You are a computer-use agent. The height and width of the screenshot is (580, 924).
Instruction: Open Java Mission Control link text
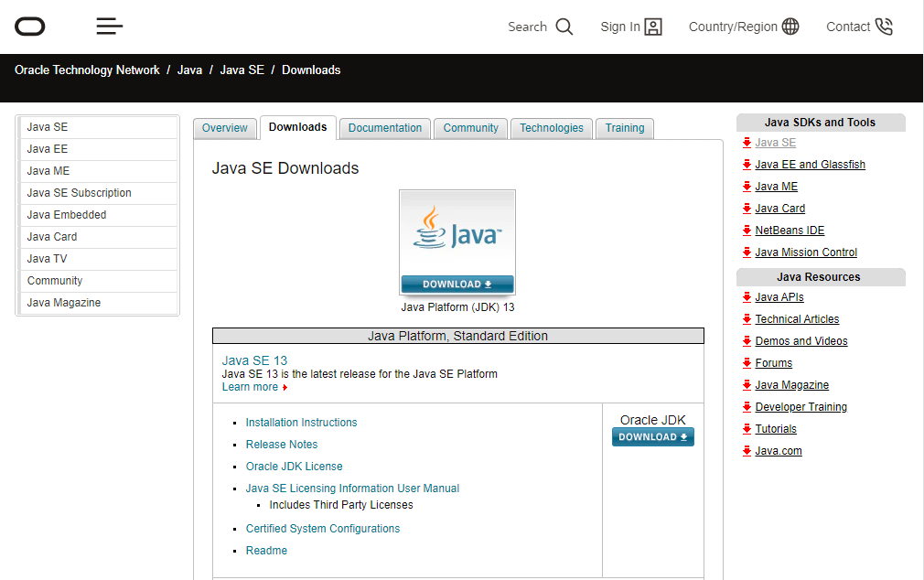[806, 252]
